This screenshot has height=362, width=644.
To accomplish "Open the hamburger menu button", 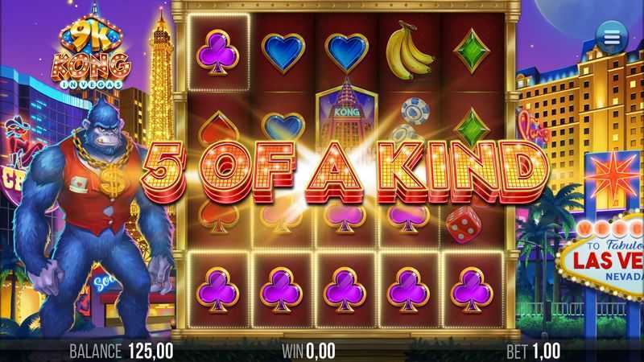I will 612,39.
